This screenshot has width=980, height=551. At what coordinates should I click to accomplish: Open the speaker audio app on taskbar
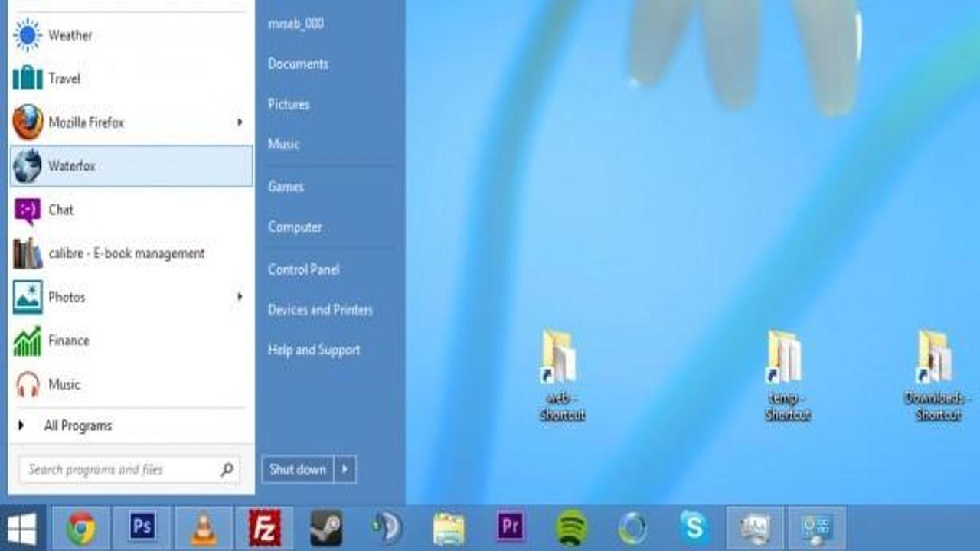pos(387,528)
